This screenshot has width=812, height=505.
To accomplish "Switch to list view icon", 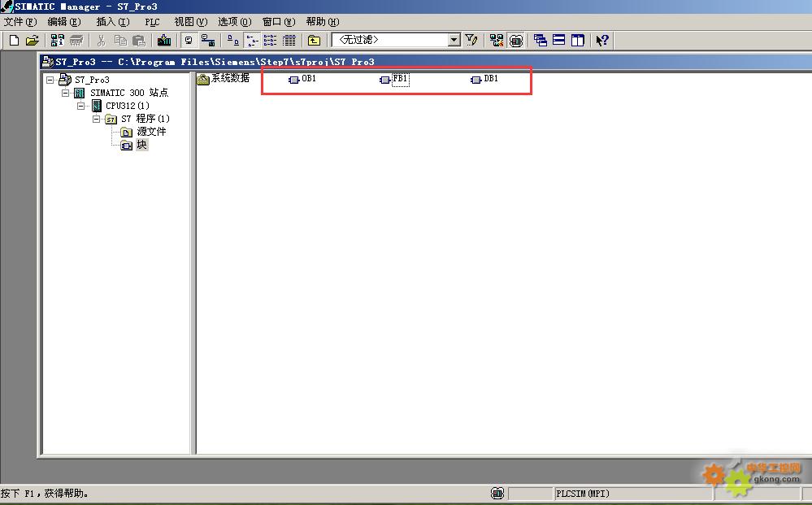I will pyautogui.click(x=271, y=40).
